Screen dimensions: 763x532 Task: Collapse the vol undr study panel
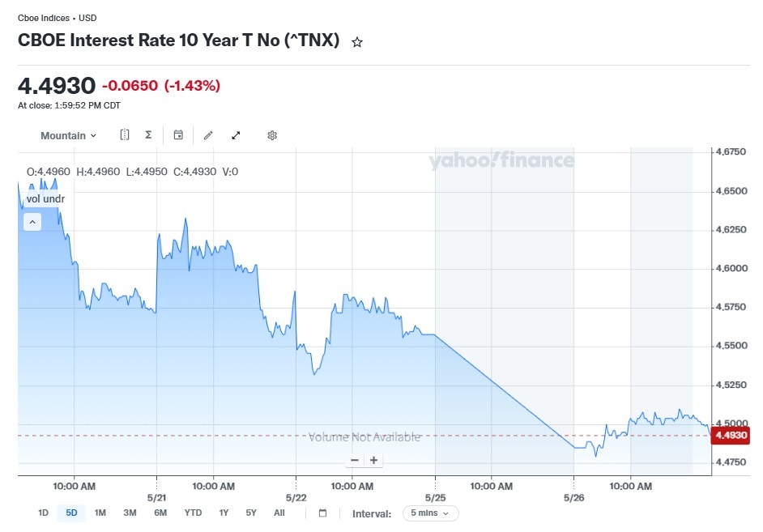pos(32,222)
